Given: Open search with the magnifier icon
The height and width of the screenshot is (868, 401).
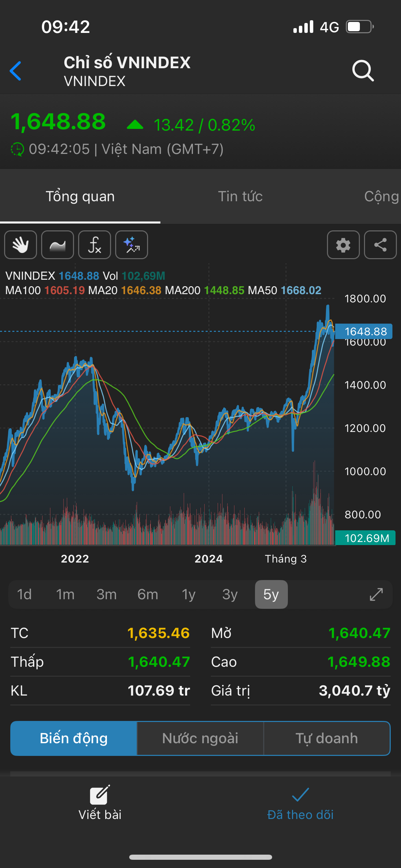Looking at the screenshot, I should tap(363, 71).
